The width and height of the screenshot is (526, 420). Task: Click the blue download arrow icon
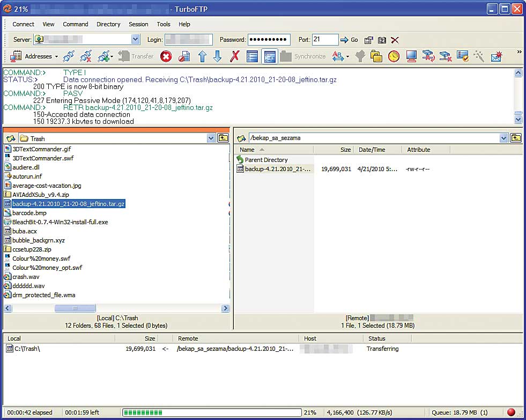pyautogui.click(x=217, y=56)
